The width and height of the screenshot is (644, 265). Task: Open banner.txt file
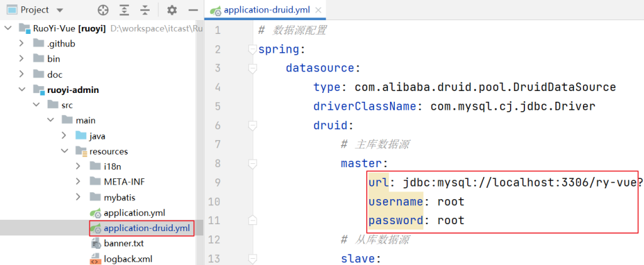[124, 243]
